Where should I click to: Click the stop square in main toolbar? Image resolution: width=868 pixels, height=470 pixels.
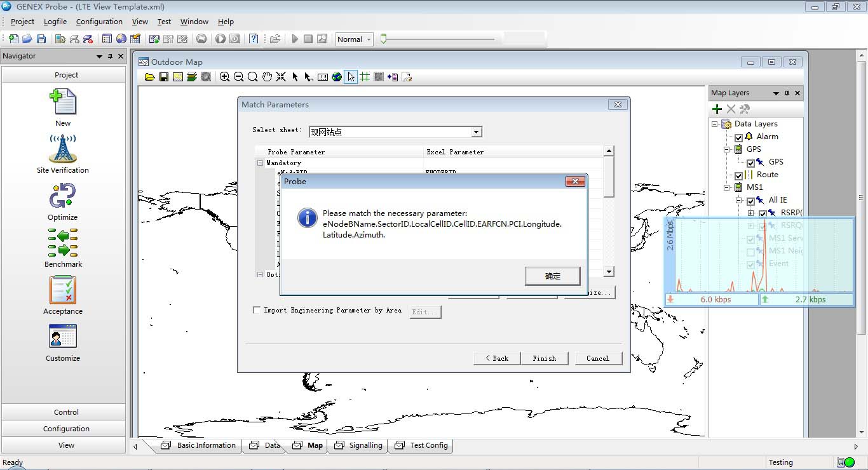tap(308, 39)
